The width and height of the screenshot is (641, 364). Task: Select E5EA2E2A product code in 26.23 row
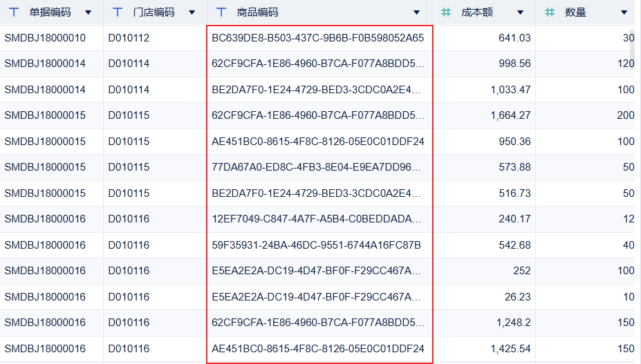point(316,297)
